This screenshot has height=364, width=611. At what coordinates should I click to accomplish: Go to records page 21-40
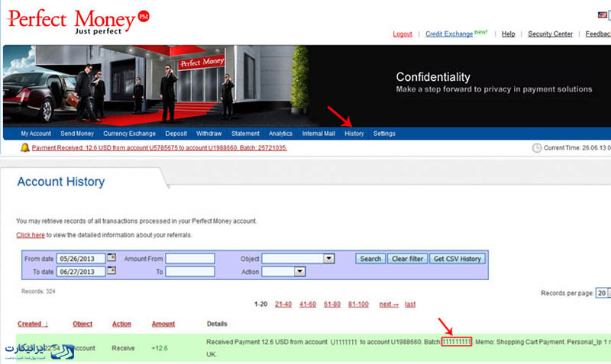(x=283, y=304)
